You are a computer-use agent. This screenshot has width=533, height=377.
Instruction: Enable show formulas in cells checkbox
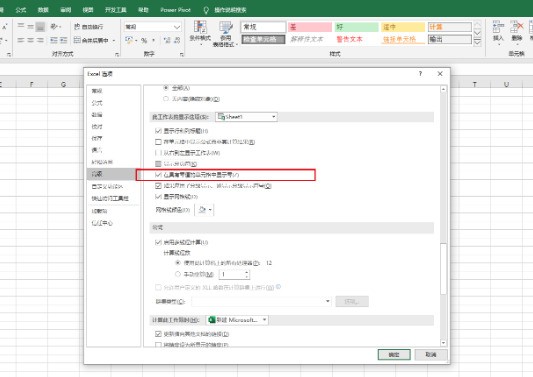click(158, 142)
